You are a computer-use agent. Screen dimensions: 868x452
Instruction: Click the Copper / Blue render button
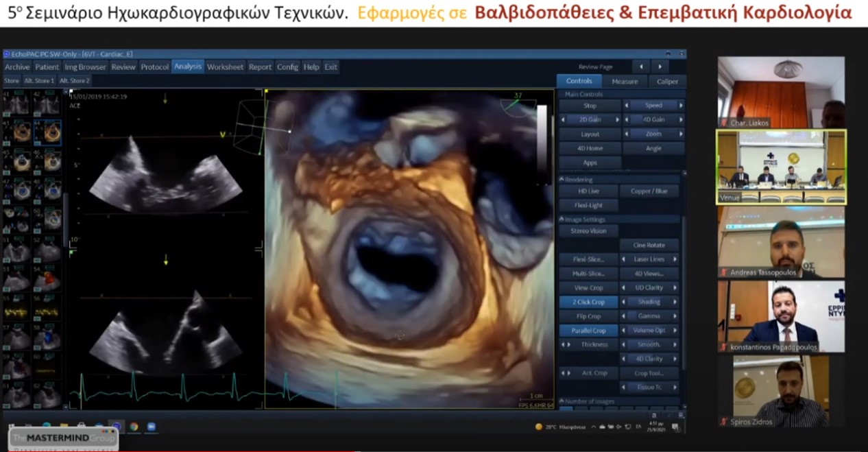[x=649, y=191]
